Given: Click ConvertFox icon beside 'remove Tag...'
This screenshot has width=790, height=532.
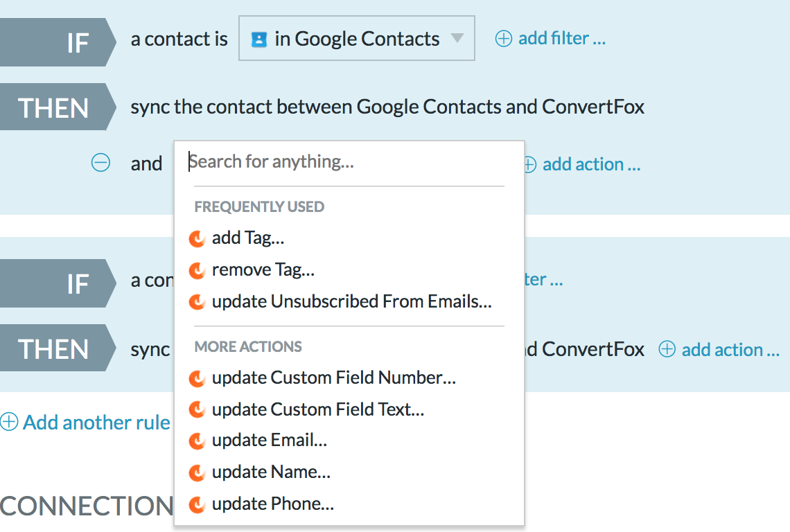Looking at the screenshot, I should coord(197,271).
